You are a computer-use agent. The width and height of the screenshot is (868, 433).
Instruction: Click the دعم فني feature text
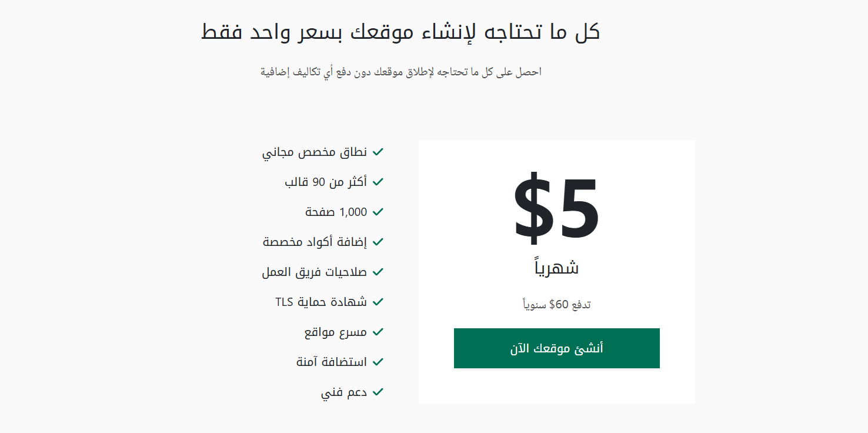pos(344,392)
